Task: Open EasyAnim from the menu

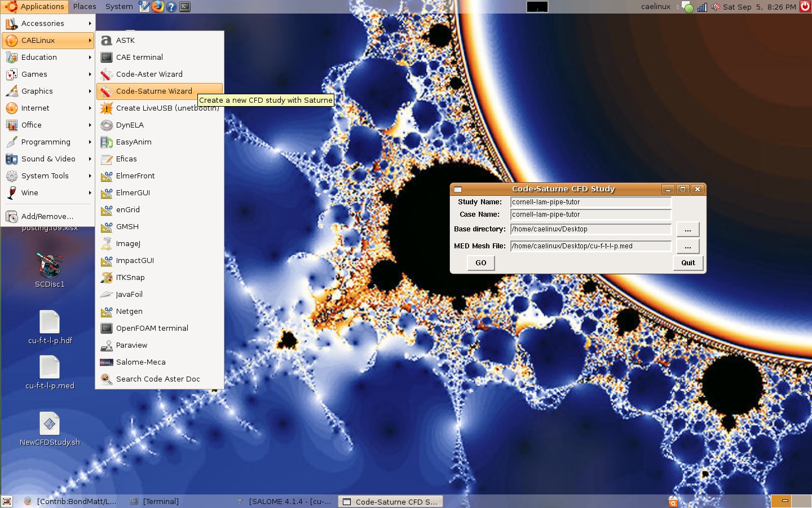Action: coord(160,142)
